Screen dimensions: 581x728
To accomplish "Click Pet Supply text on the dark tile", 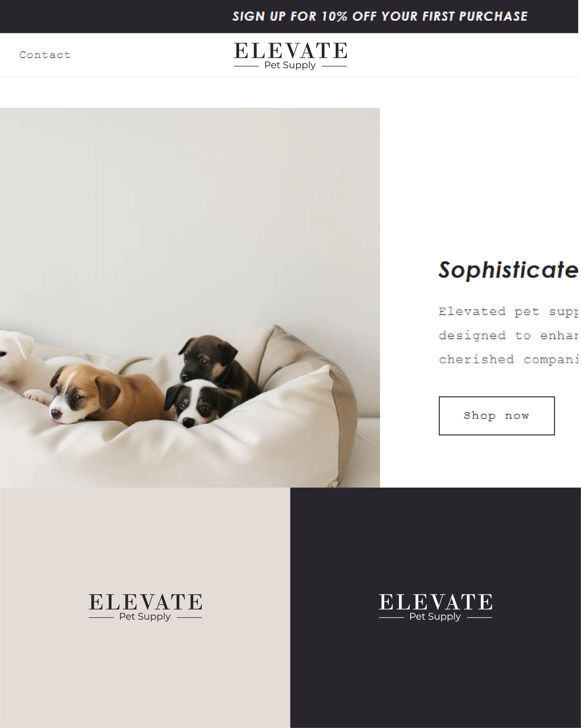I will click(x=435, y=617).
